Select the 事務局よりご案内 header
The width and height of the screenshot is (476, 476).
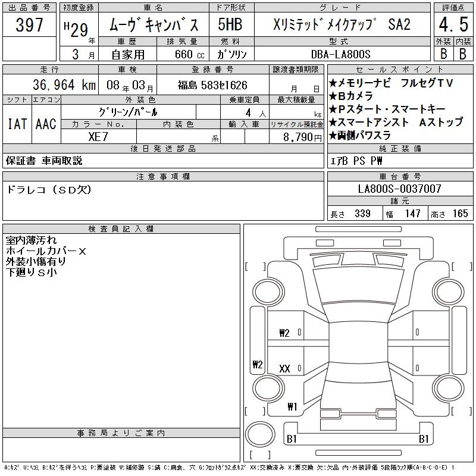(x=121, y=433)
